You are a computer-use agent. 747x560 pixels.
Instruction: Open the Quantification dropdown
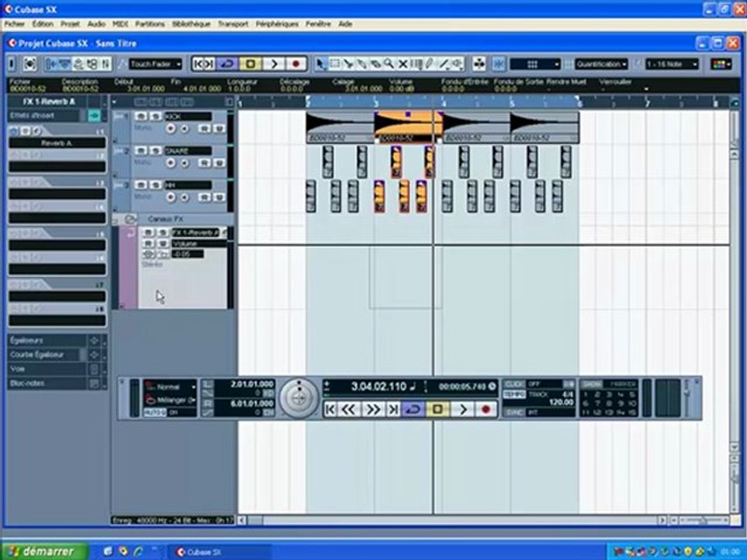(x=601, y=64)
